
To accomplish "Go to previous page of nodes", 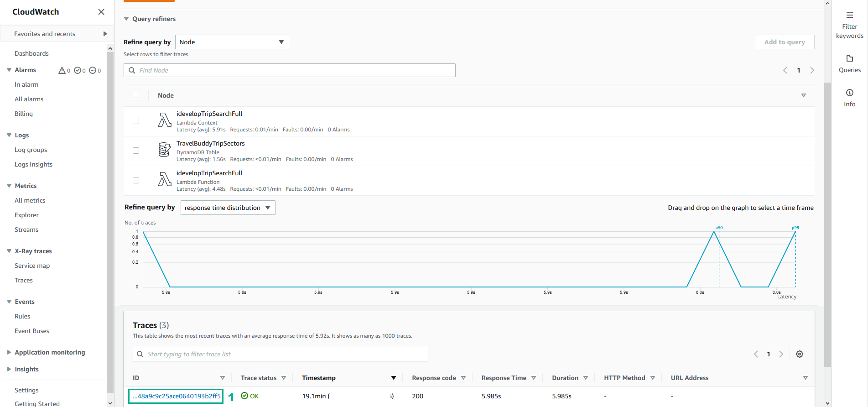I will 785,70.
